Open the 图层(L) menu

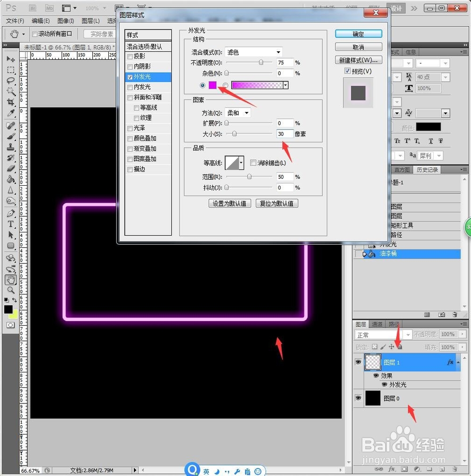90,21
